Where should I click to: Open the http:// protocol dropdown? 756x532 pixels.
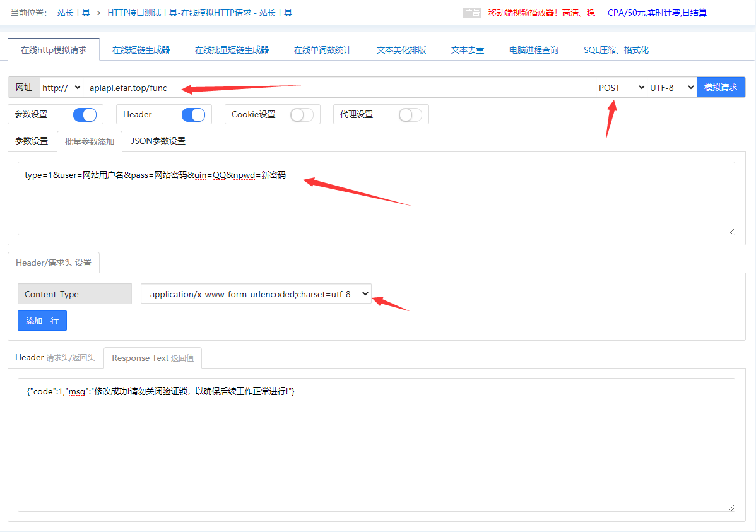point(61,88)
